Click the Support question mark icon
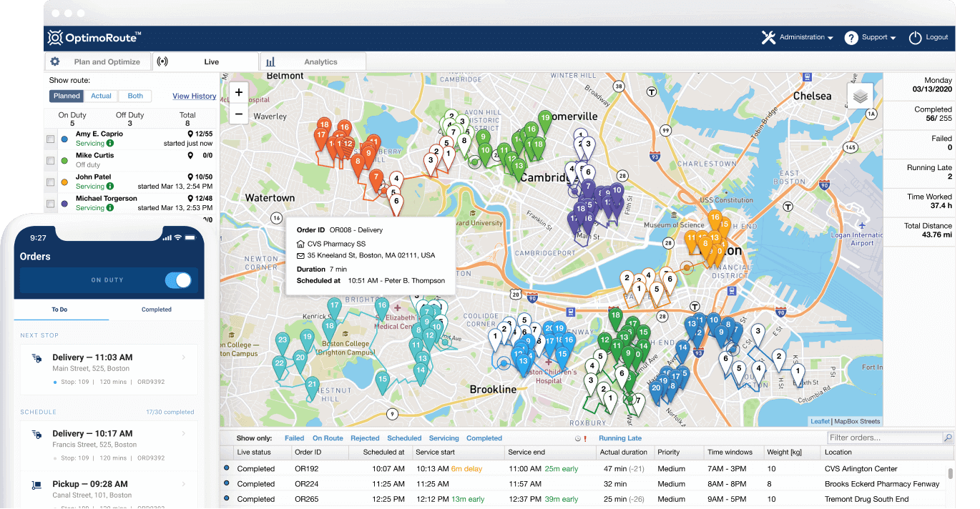Viewport: 980px width, 509px height. (851, 38)
